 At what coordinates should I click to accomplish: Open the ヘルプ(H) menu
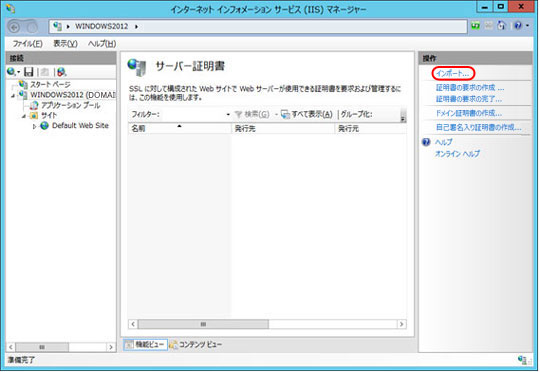coord(102,44)
